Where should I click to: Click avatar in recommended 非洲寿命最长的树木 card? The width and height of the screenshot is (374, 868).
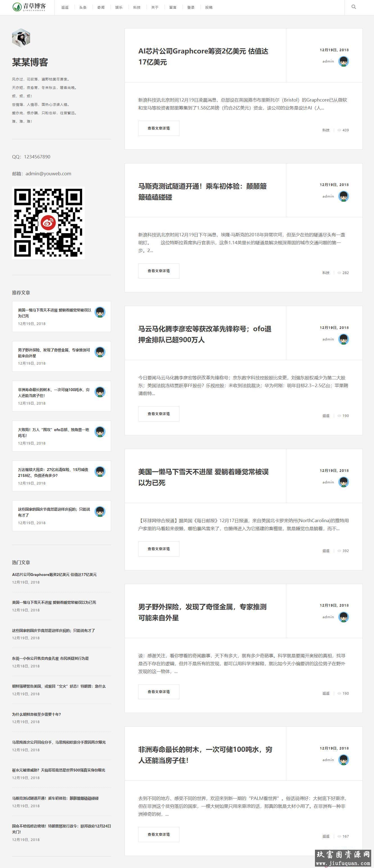100,392
